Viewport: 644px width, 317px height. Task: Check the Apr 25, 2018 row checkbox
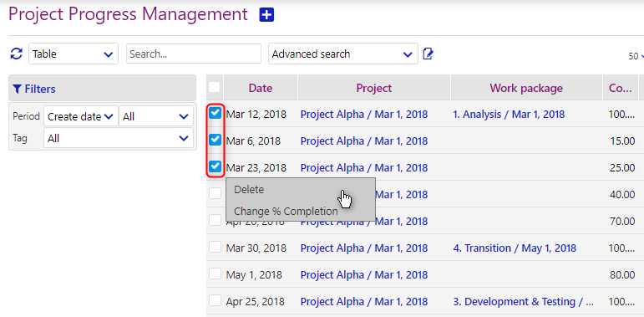click(x=216, y=300)
